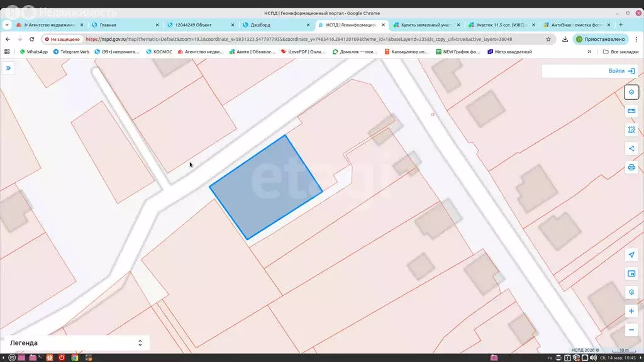This screenshot has height=362, width=644.
Task: Activate the area search selection tool
Action: point(631,130)
